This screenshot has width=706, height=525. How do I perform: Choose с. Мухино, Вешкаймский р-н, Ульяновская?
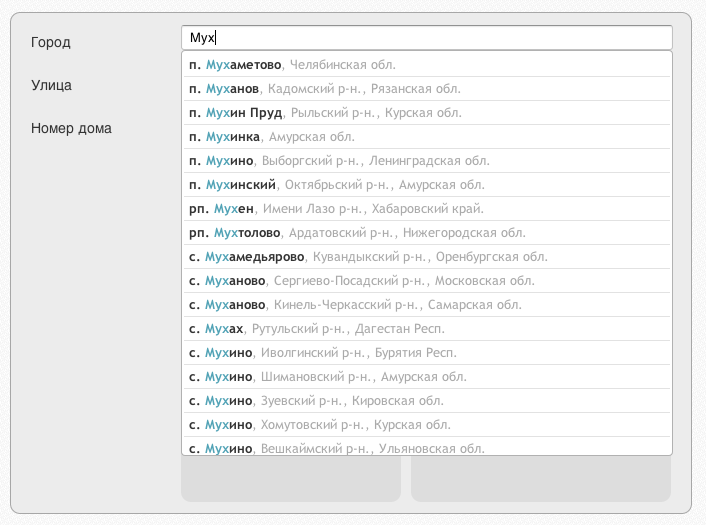pos(426,447)
